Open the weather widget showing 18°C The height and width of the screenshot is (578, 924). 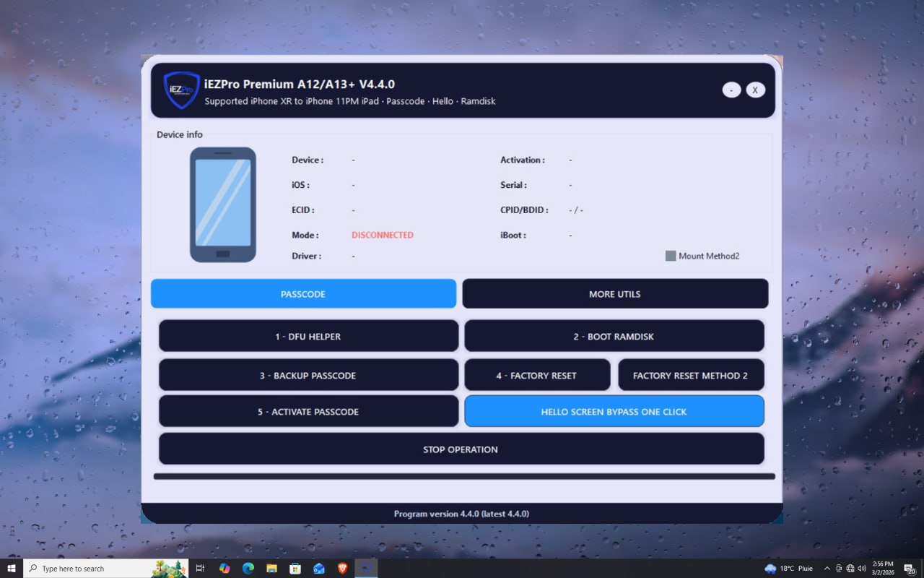click(x=790, y=569)
